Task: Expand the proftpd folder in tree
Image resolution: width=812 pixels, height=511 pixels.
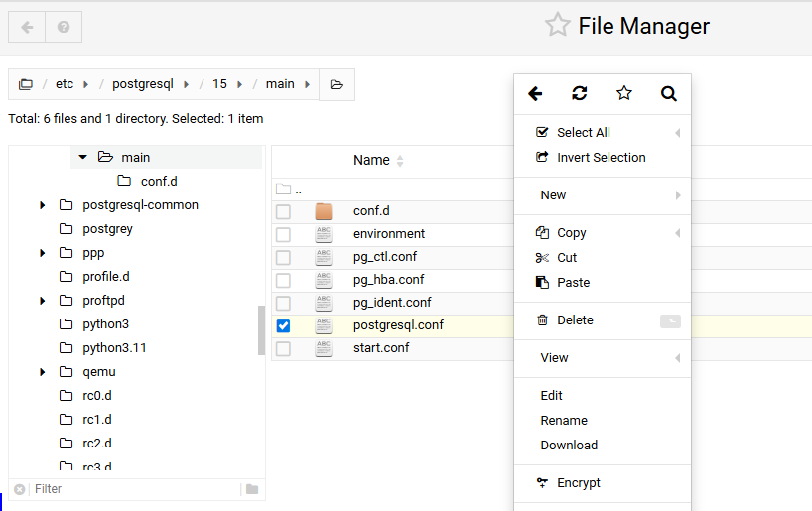Action: pos(43,301)
